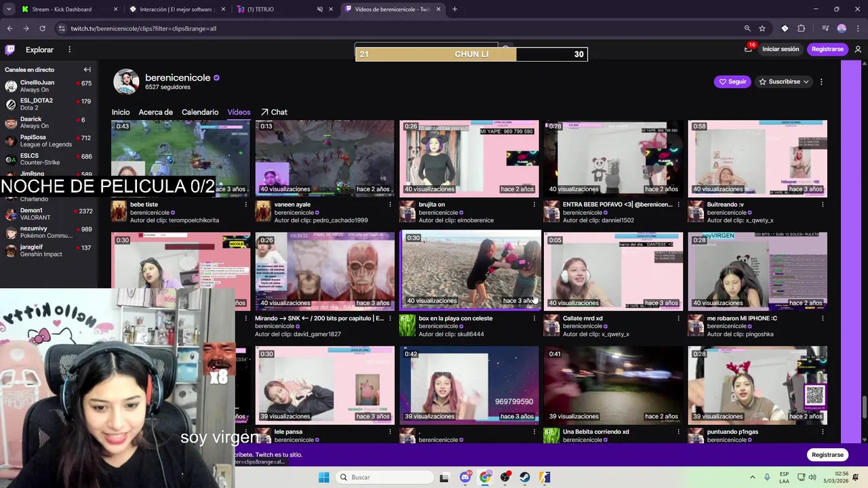Go back with the browser back arrow

pos(9,28)
